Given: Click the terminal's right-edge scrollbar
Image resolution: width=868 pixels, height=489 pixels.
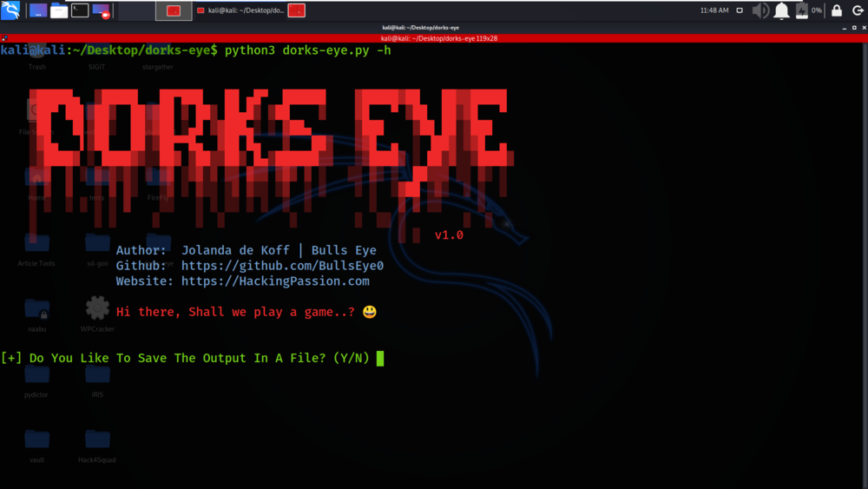Looking at the screenshot, I should [865, 266].
